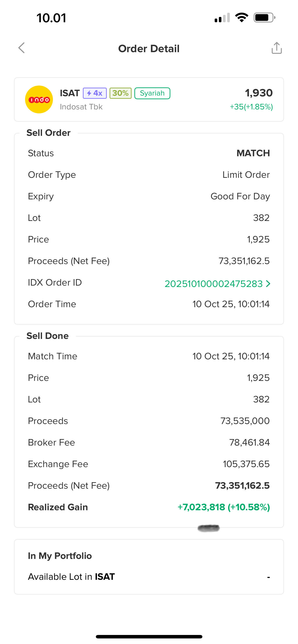Tap the ISAT ticker symbol
Screen dimensions: 298x644
(x=70, y=93)
